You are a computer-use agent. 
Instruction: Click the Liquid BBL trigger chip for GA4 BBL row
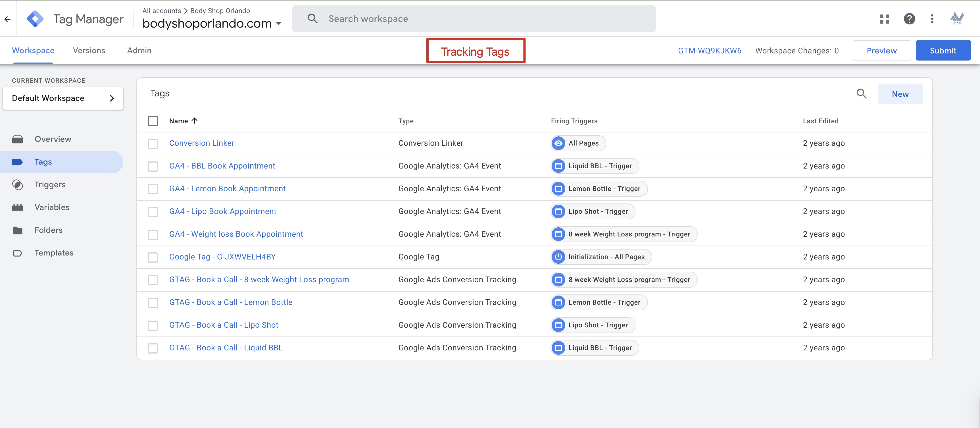(595, 166)
